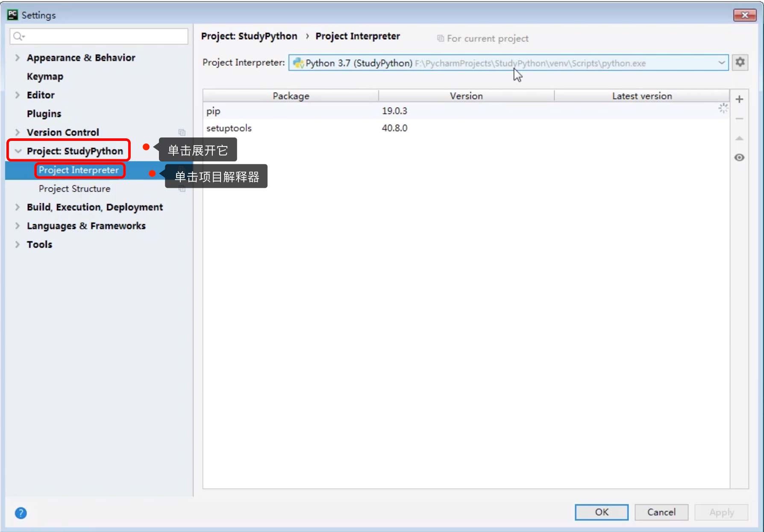Viewport: 764px width, 532px height.
Task: Click the remove package minus icon
Action: click(739, 119)
